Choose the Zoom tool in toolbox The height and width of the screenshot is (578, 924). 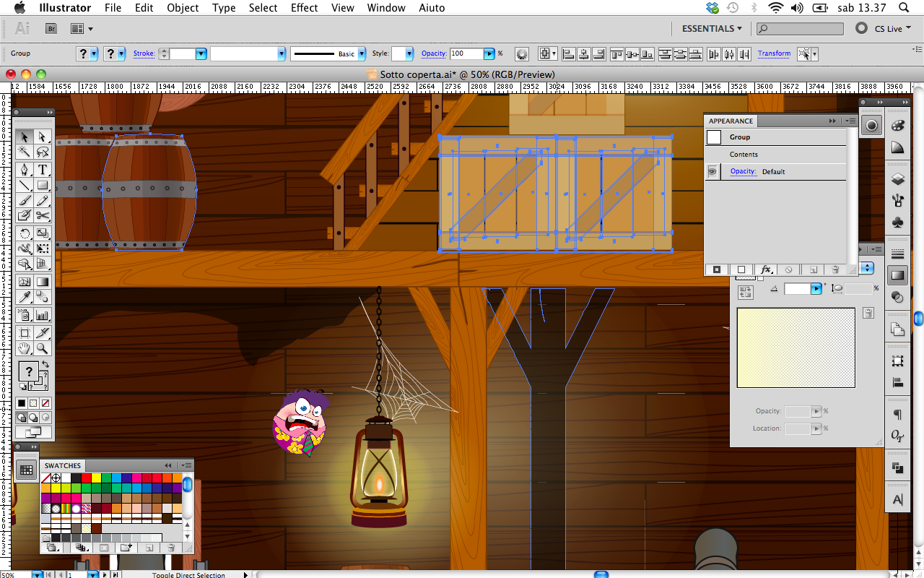[x=43, y=350]
